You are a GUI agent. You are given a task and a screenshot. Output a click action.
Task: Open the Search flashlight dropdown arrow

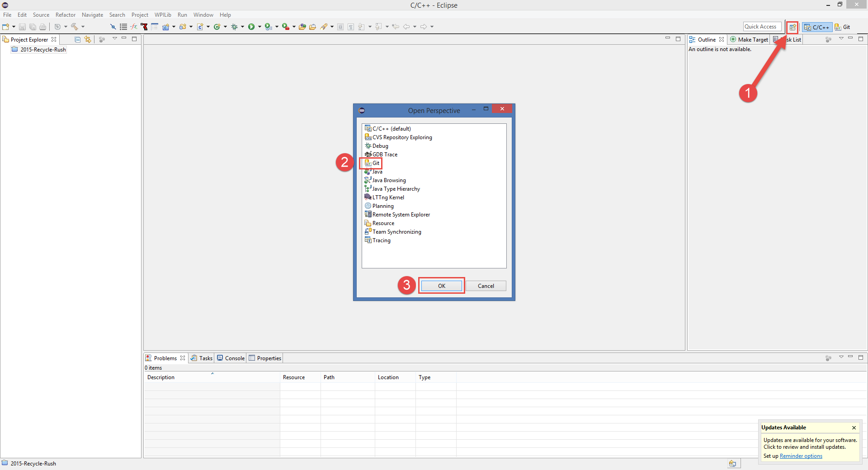(x=332, y=27)
